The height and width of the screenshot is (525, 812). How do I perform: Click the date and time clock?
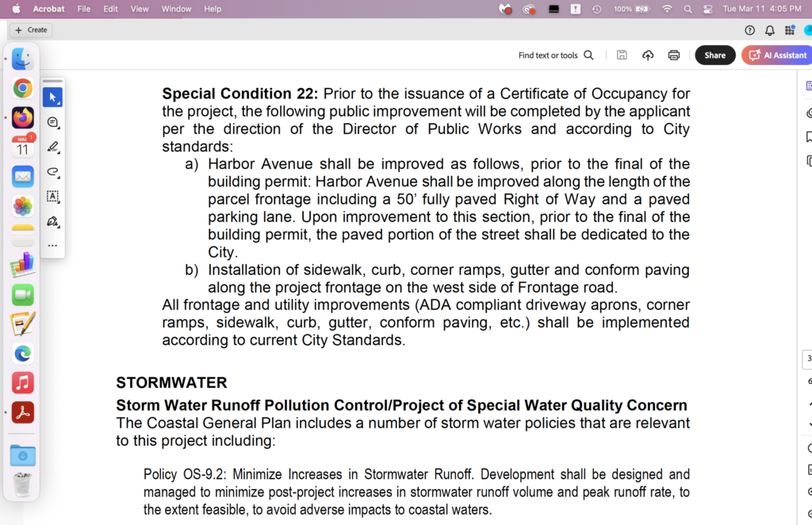click(x=762, y=9)
